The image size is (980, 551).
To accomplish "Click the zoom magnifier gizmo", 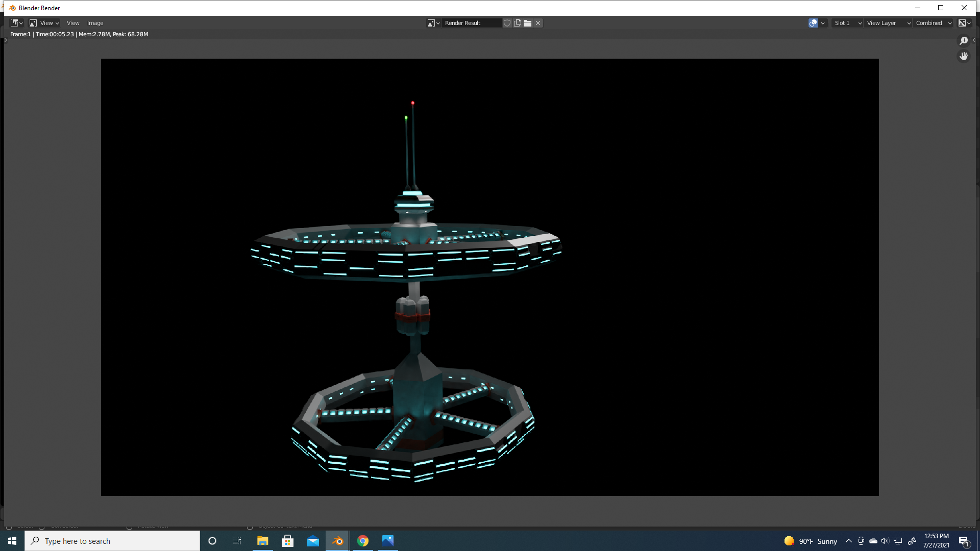I will click(964, 41).
